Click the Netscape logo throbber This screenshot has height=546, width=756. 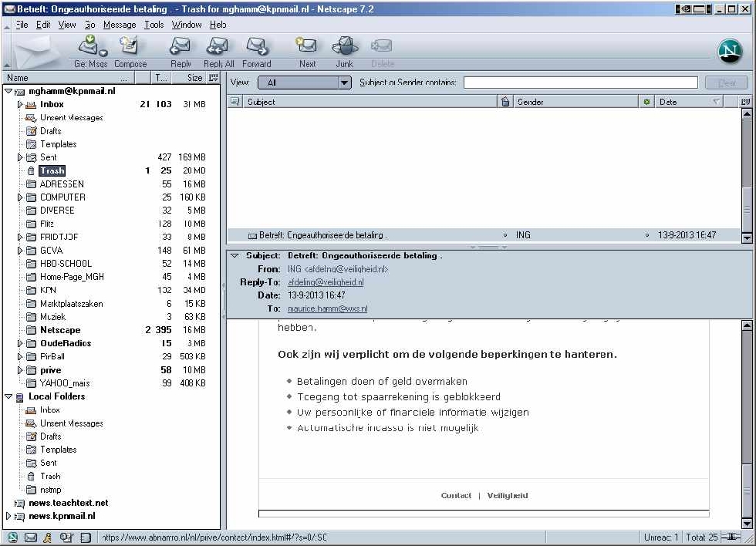tap(730, 51)
